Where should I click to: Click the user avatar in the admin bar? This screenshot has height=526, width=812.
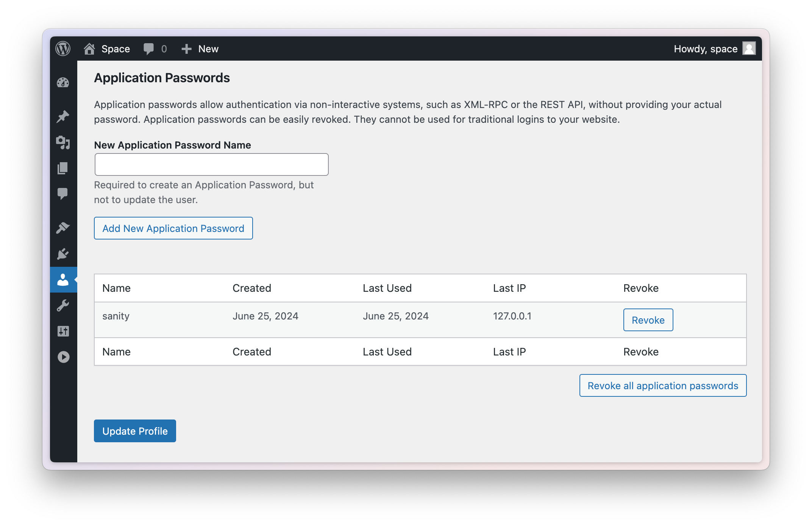coord(749,49)
